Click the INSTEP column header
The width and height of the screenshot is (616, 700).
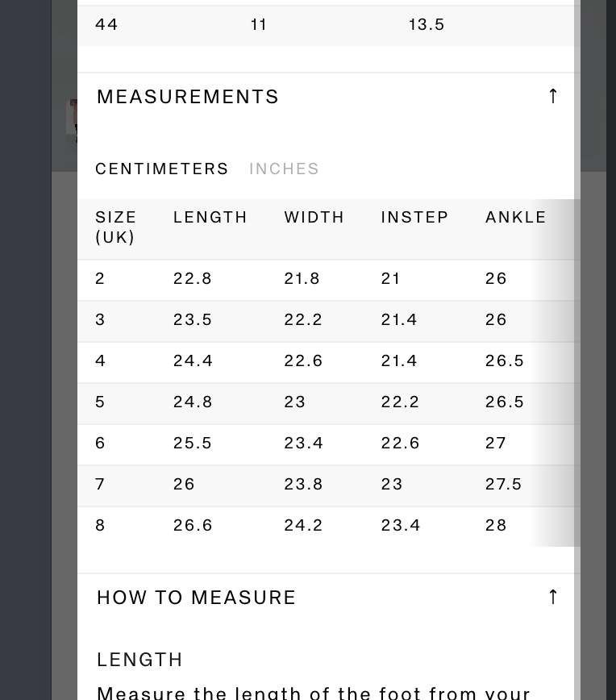[x=414, y=217]
